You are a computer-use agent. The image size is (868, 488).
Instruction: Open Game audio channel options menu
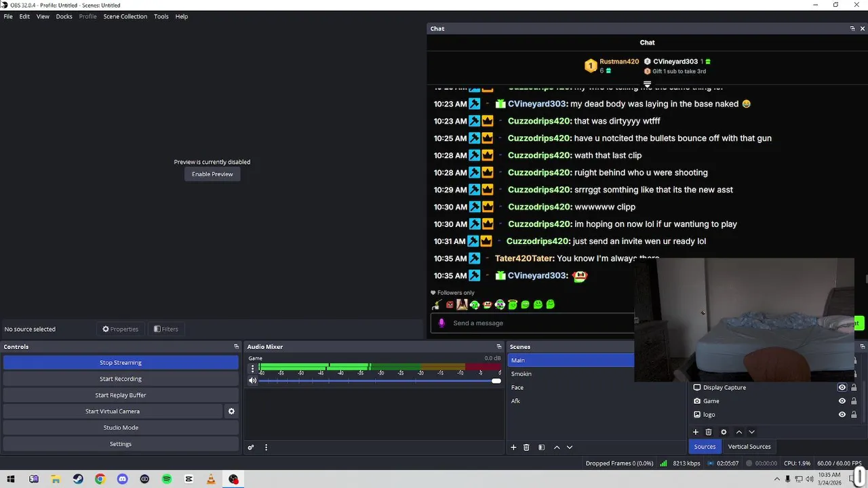(x=253, y=369)
